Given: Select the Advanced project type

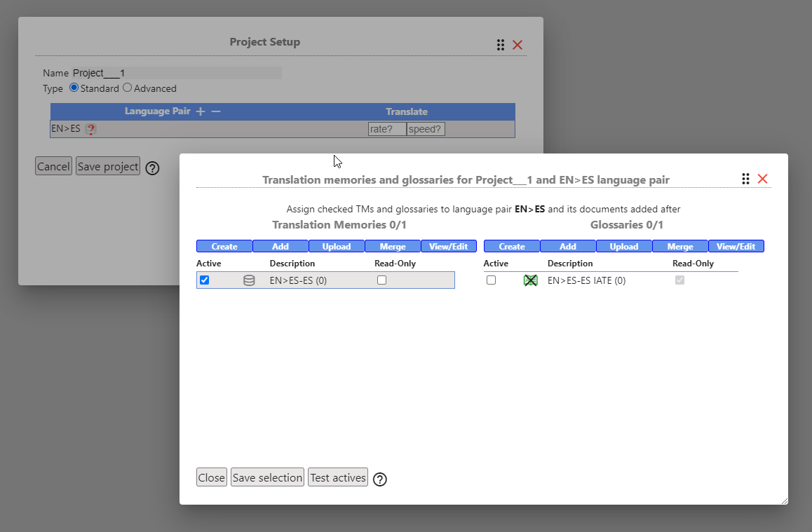Looking at the screenshot, I should tap(128, 88).
